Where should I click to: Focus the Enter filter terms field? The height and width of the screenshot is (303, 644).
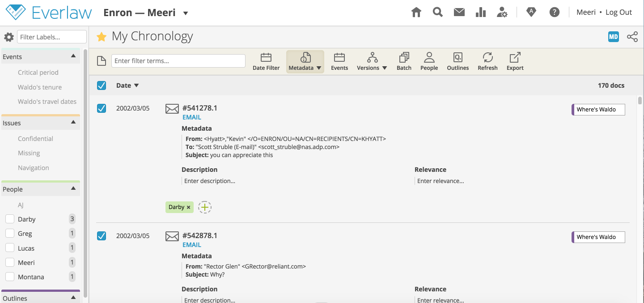click(x=178, y=61)
